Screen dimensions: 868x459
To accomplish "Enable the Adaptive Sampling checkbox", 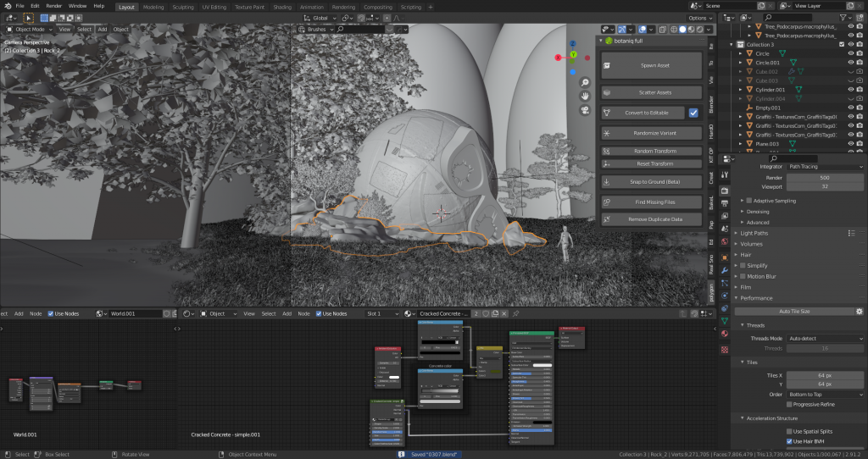I will [749, 201].
